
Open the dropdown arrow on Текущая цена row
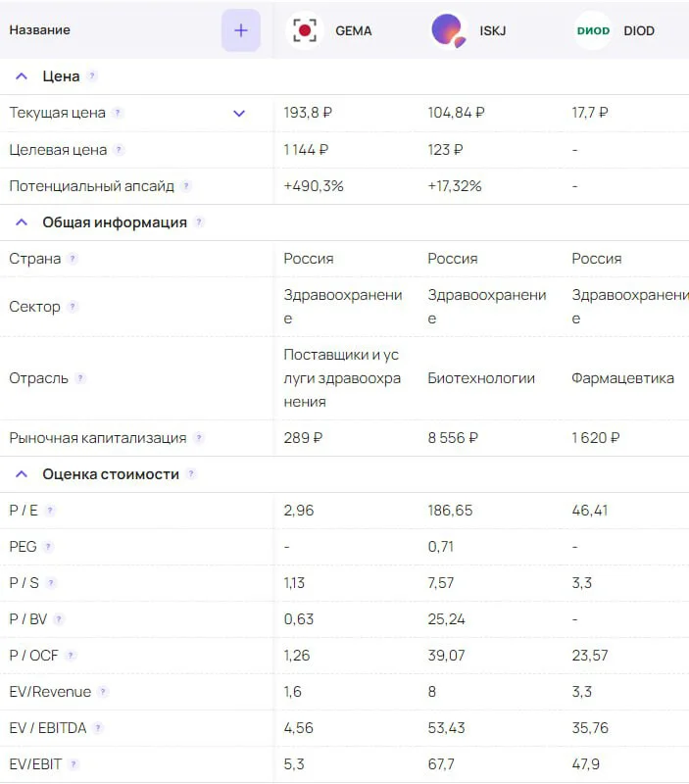[239, 113]
